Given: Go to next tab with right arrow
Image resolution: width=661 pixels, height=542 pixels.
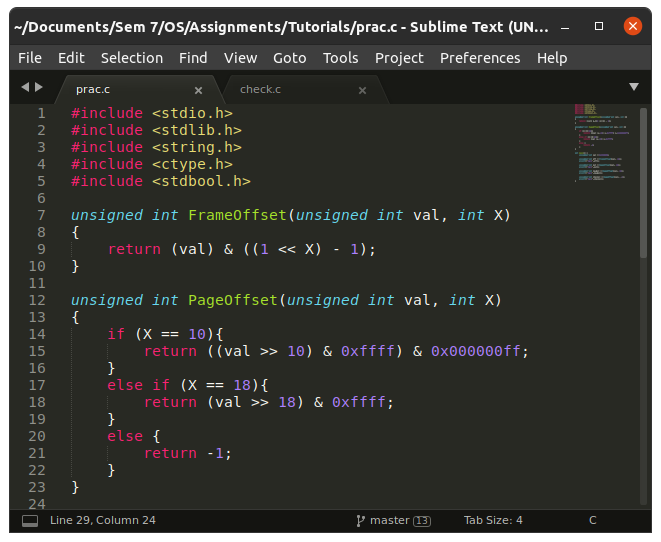Looking at the screenshot, I should click(39, 88).
